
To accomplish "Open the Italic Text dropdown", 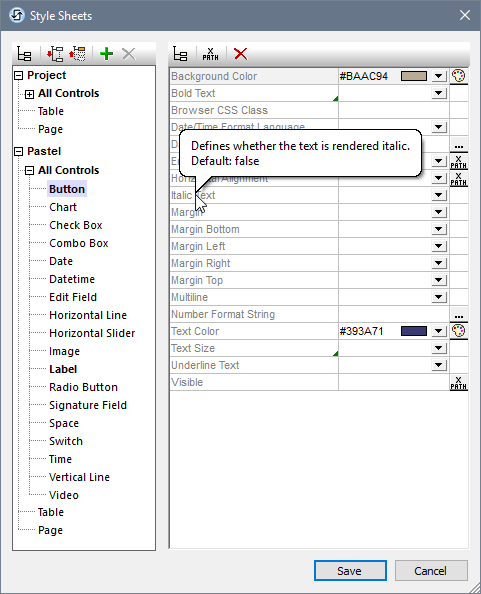I will pyautogui.click(x=439, y=195).
